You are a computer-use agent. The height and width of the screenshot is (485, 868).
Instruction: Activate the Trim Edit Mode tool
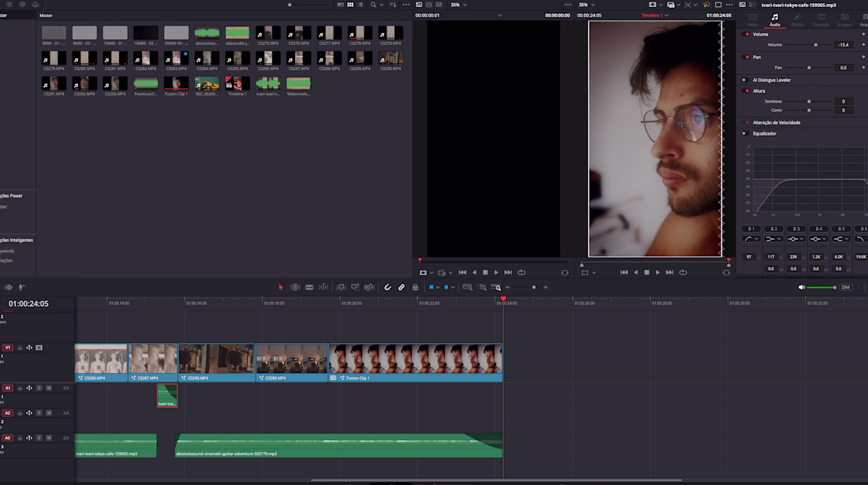pos(295,288)
